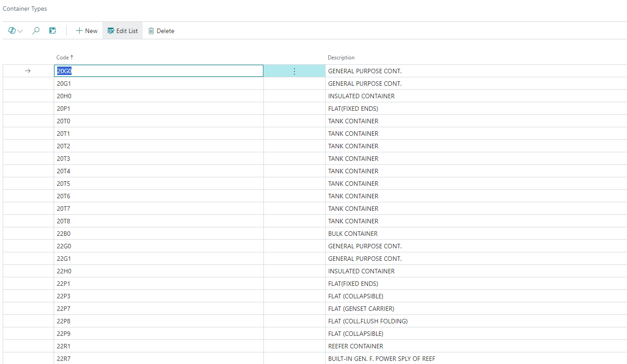Click the Description column header
This screenshot has width=627, height=364.
[x=341, y=57]
